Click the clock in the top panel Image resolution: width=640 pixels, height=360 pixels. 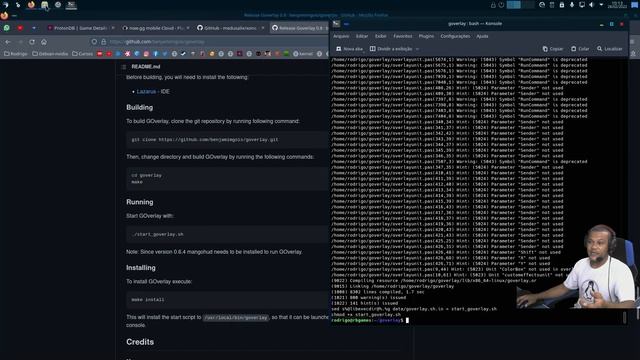coord(618,5)
